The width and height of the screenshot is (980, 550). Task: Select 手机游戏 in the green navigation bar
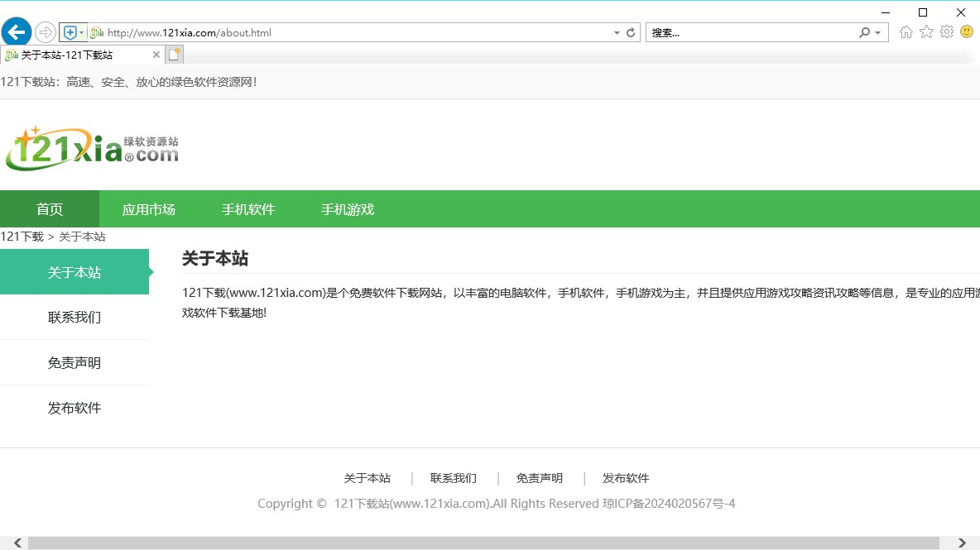pyautogui.click(x=348, y=209)
